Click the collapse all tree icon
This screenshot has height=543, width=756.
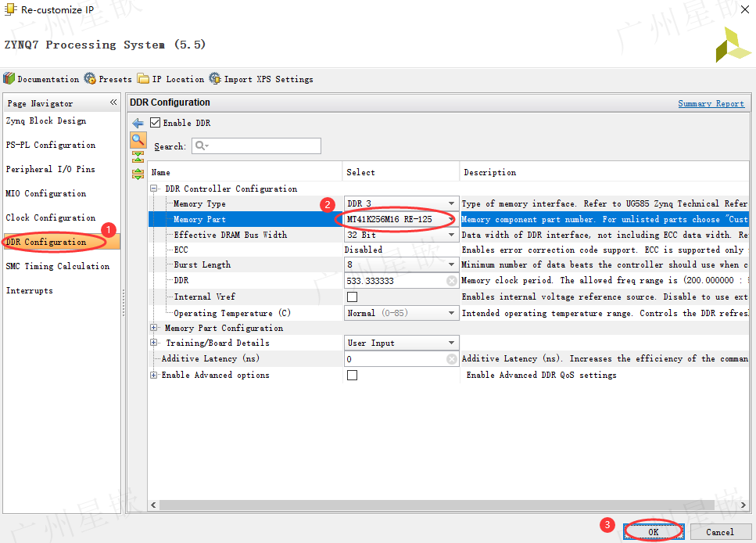pyautogui.click(x=138, y=156)
